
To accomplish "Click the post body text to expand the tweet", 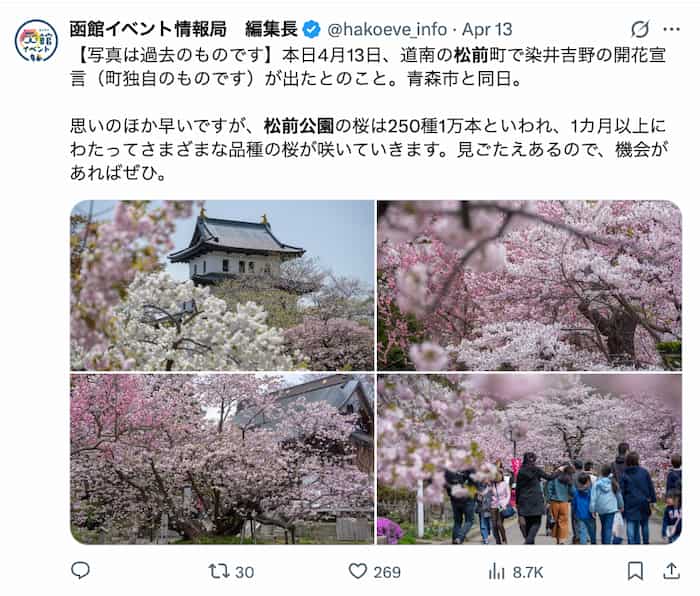I will (369, 114).
